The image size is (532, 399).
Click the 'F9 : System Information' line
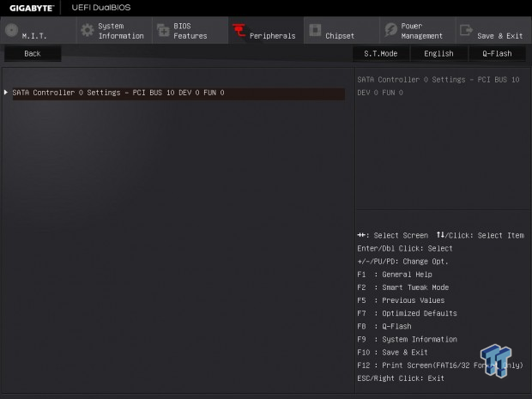point(407,339)
